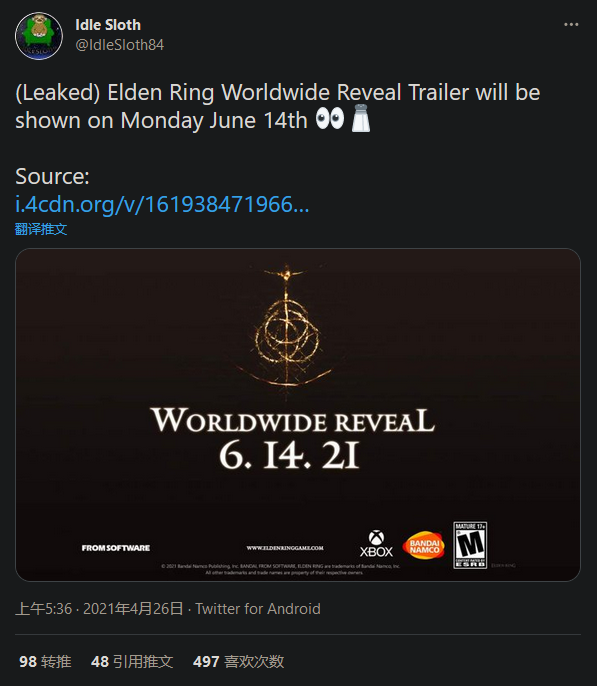Open the i.4cdn.org source link
Viewport: 597px width, 686px height.
tap(162, 204)
